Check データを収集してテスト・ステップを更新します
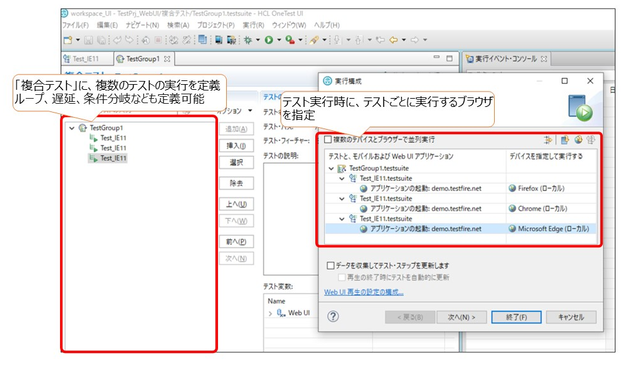The height and width of the screenshot is (372, 630). point(330,265)
